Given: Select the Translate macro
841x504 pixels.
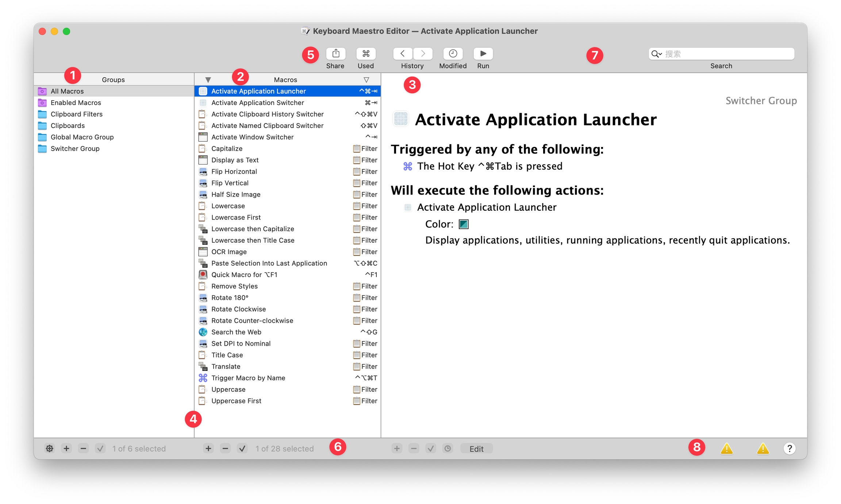Looking at the screenshot, I should [x=288, y=367].
